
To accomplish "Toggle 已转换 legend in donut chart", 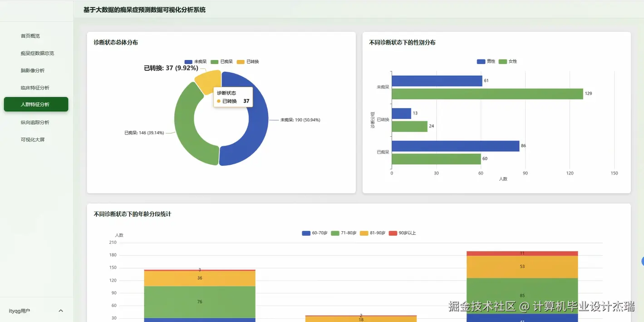I will click(248, 62).
